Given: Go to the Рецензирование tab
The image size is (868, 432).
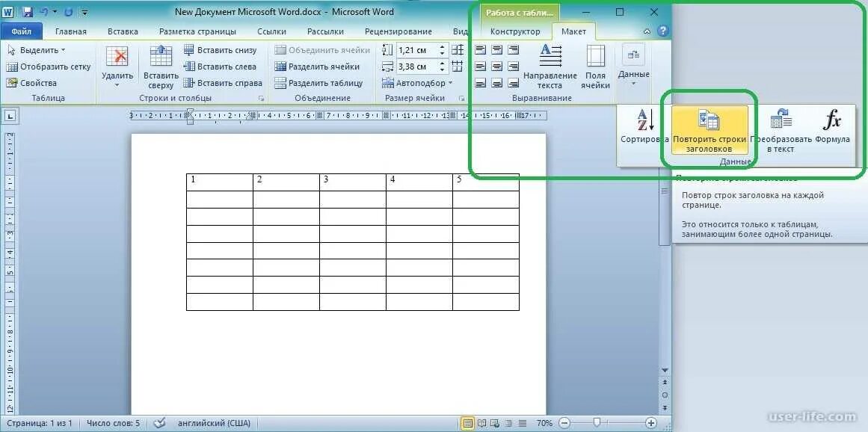Looking at the screenshot, I should 398,31.
